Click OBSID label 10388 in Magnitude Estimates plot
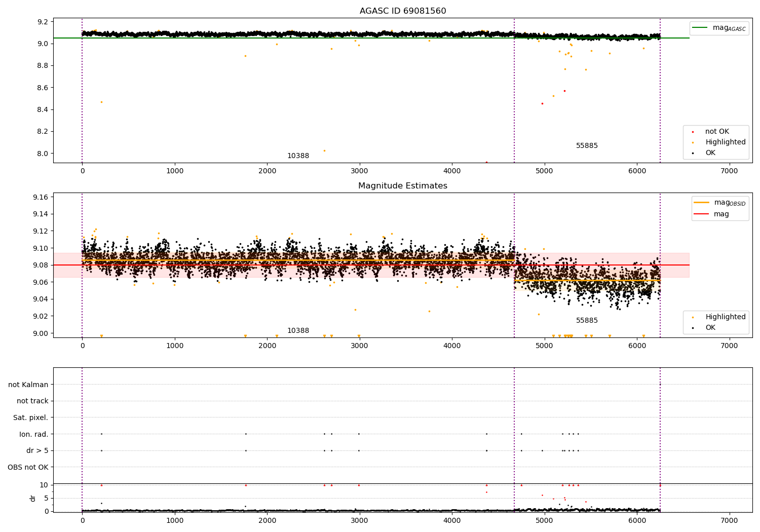The image size is (760, 532). tap(298, 331)
